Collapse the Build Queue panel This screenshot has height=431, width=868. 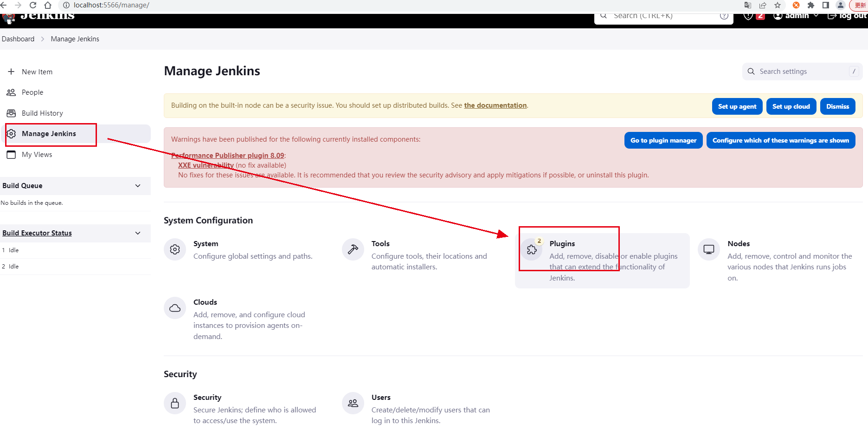(138, 186)
